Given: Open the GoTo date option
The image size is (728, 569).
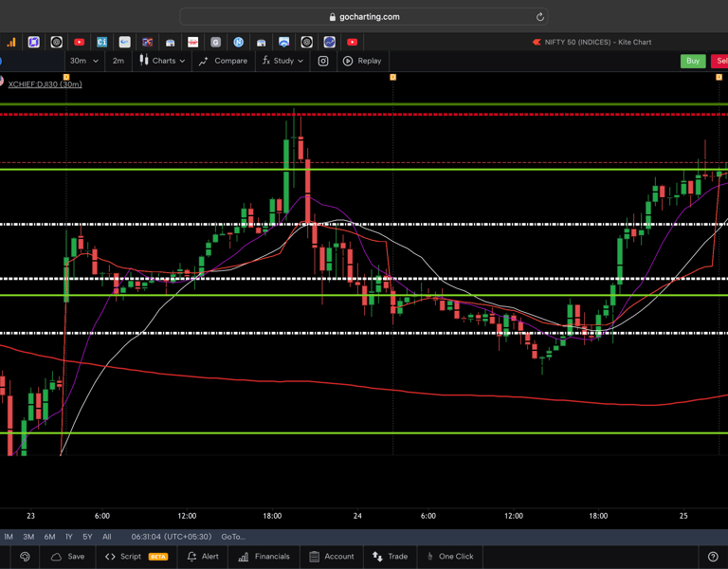Looking at the screenshot, I should click(233, 537).
